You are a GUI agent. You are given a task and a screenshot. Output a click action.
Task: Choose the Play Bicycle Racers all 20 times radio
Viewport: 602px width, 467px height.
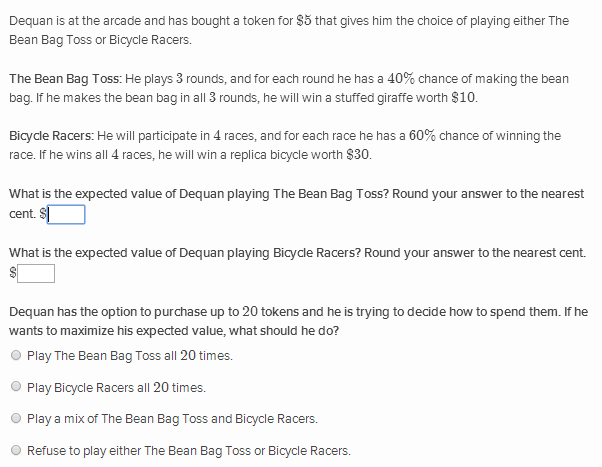16,386
